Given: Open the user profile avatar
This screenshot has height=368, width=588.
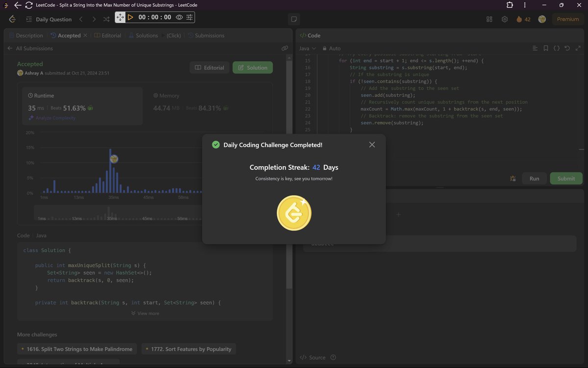Looking at the screenshot, I should 542,19.
